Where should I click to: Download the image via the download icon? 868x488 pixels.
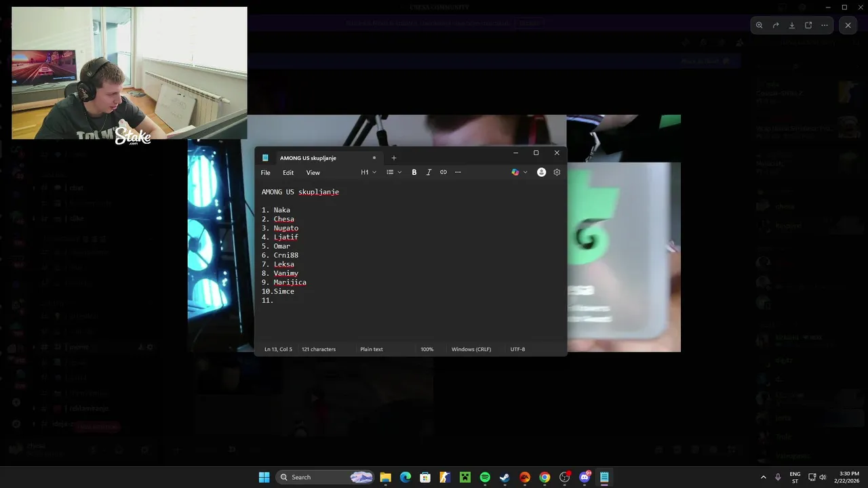point(792,25)
